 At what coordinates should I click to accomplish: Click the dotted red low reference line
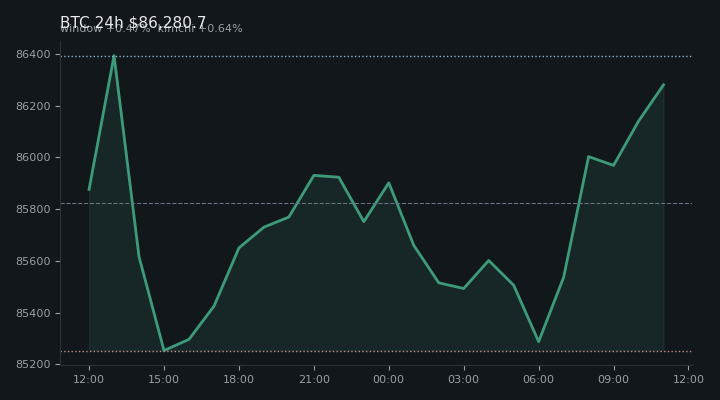pyautogui.click(x=376, y=352)
